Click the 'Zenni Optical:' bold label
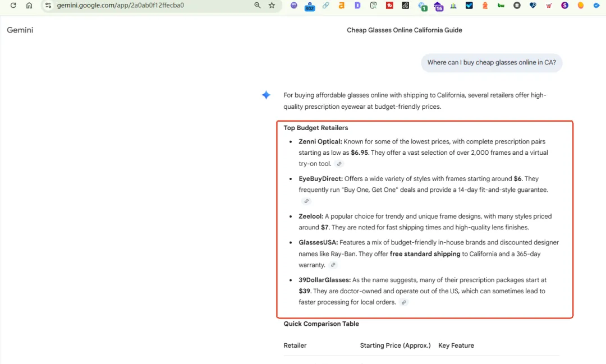The width and height of the screenshot is (606, 364). (x=320, y=141)
